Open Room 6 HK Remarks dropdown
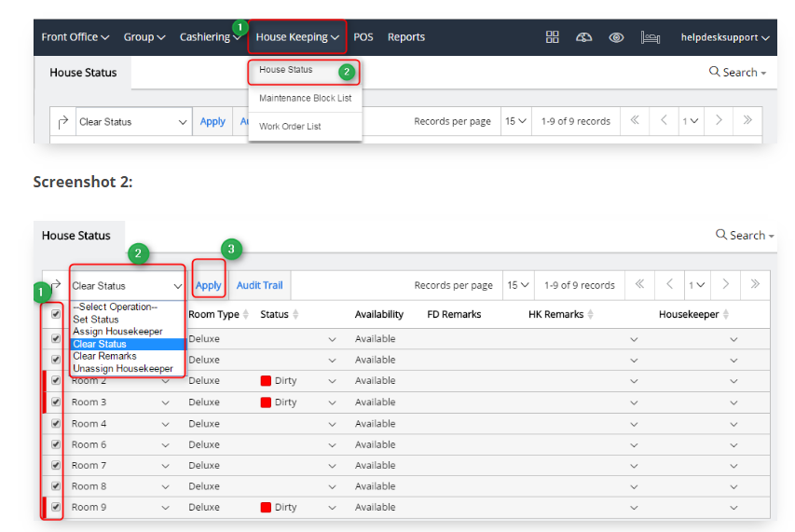 634,445
